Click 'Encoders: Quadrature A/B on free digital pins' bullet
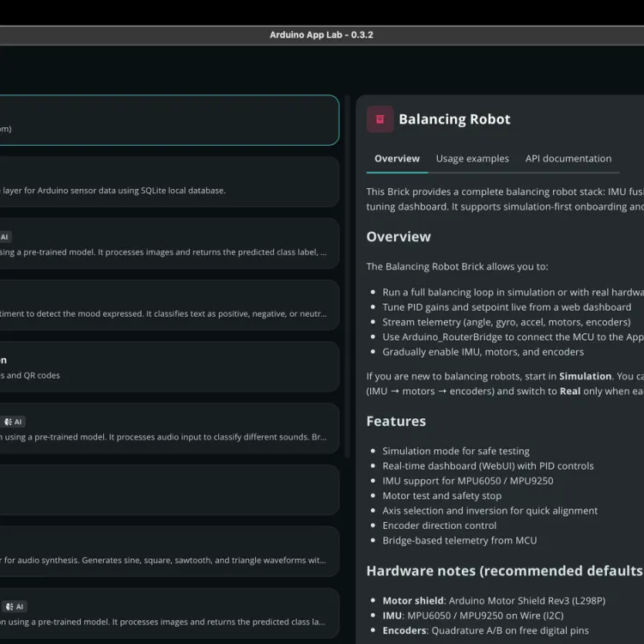 (485, 630)
